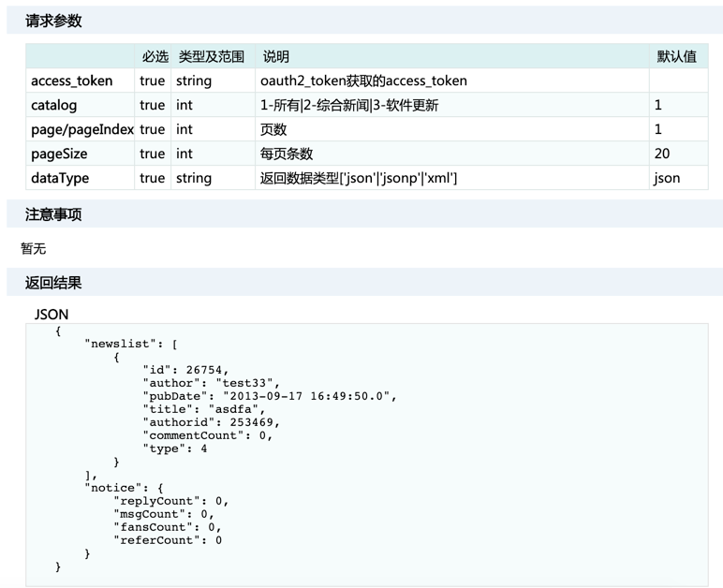Viewport: 723px width, 588px height.
Task: Click the 注意事项 section heading
Action: point(53,214)
